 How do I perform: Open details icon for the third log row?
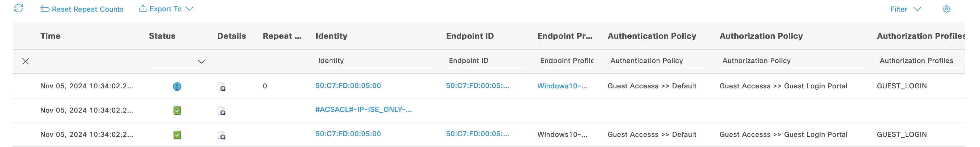point(222,135)
